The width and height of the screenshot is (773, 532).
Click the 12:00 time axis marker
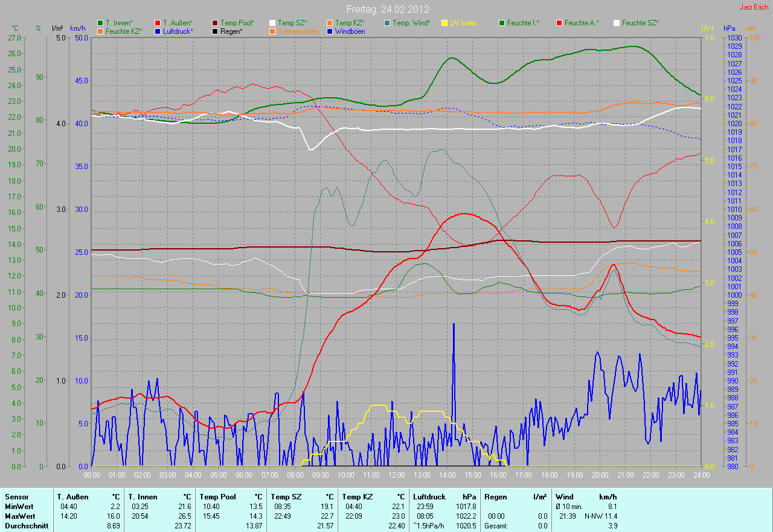pyautogui.click(x=396, y=475)
